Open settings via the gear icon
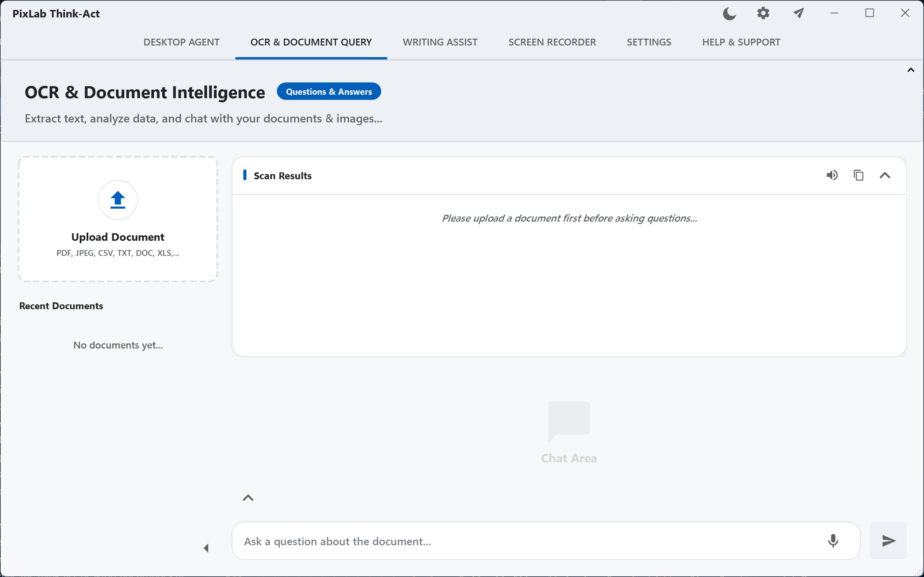Screen dimensions: 924x577 (763, 13)
